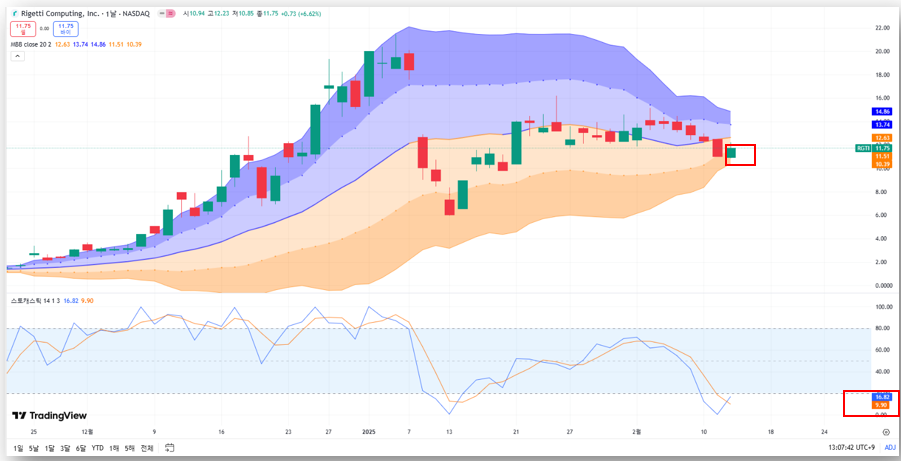
Task: Select the MBB close 20 2 indicator legend
Action: tap(30, 44)
